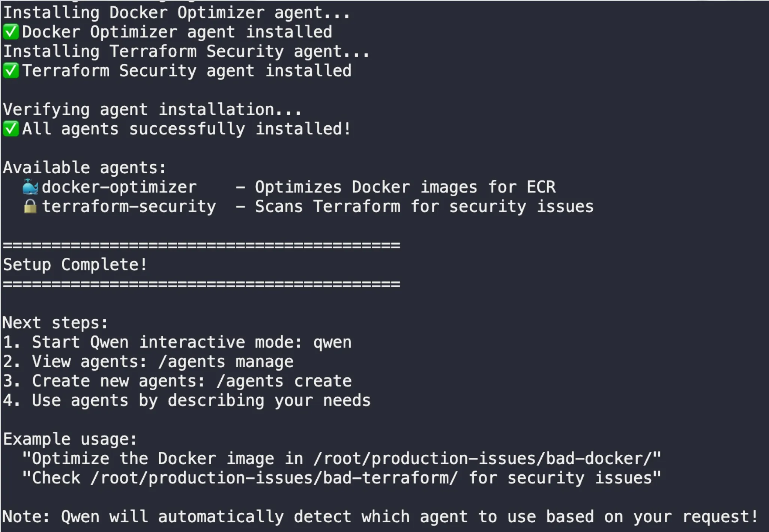
Task: Click the Example usage: heading
Action: click(x=70, y=439)
